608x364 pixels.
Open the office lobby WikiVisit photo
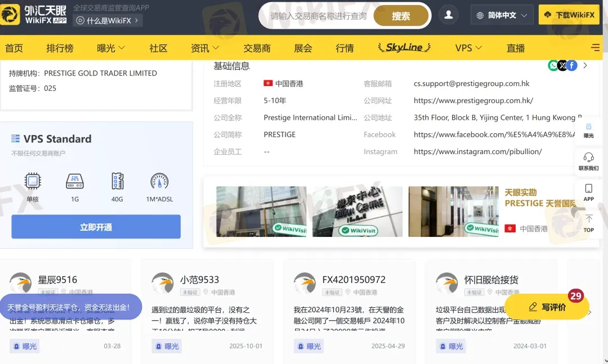(x=454, y=212)
